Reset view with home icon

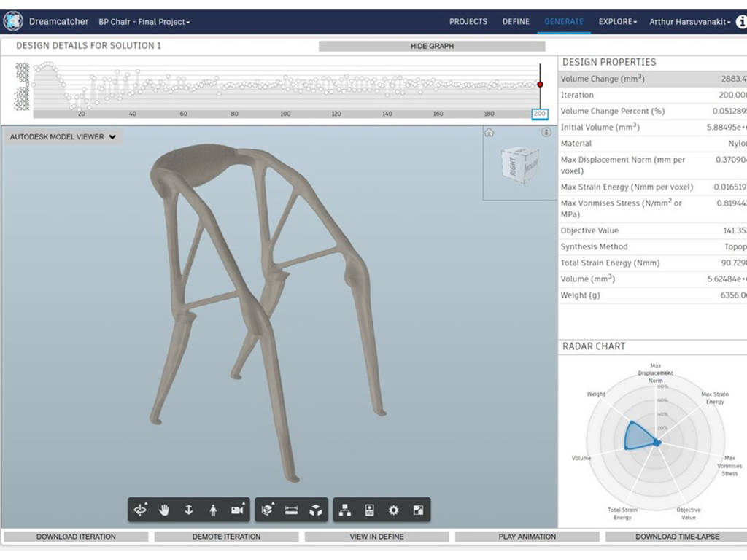coord(489,133)
